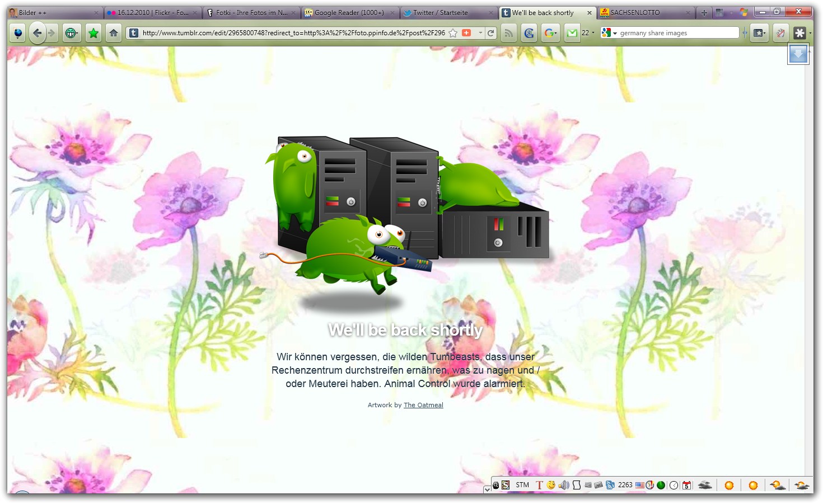The height and width of the screenshot is (504, 823).
Task: Bookmark page with address bar star
Action: [453, 33]
